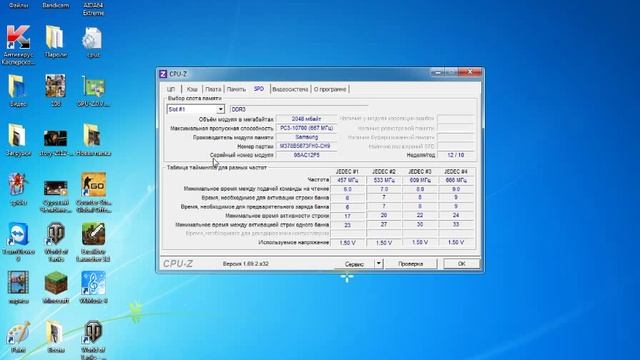
Task: Switch to the Видеосистема tab
Action: [x=290, y=89]
